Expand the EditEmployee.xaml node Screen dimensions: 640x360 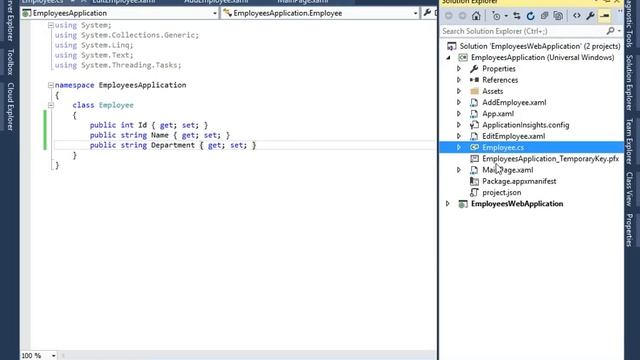click(459, 136)
